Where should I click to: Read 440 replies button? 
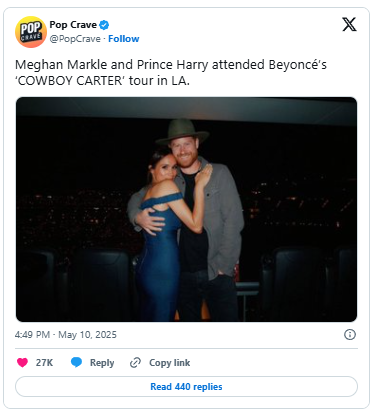click(186, 386)
